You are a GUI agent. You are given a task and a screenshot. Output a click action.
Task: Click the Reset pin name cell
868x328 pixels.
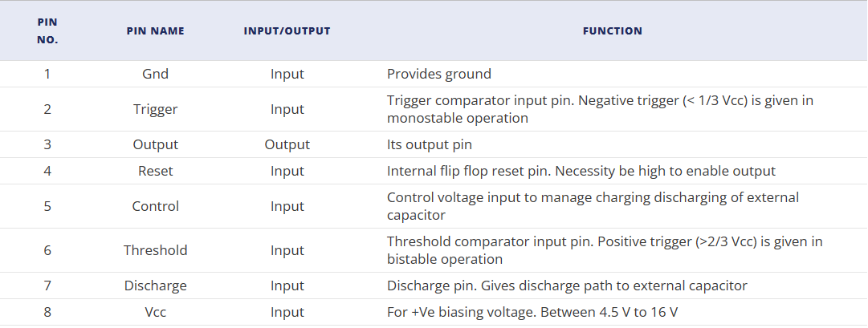tap(155, 172)
